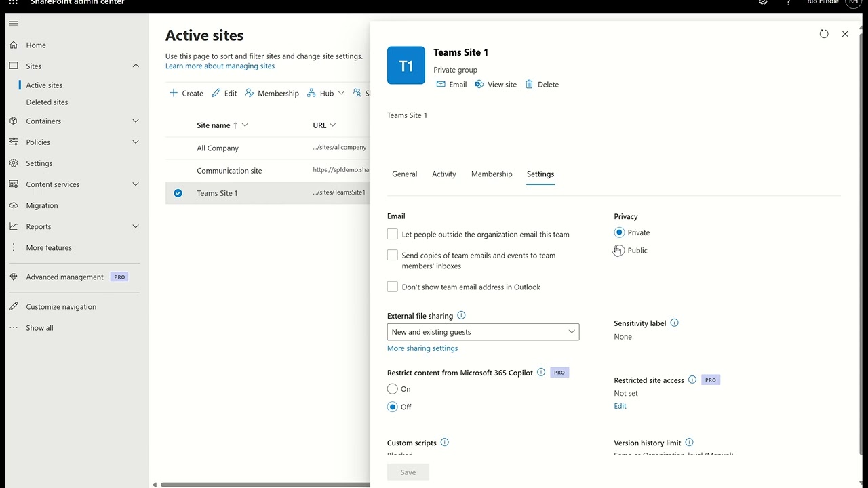Go to Deleted sites in navigation
Screen dimensions: 868x488
[x=47, y=102]
